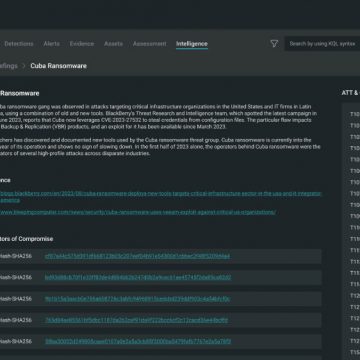Open the SHA256 hash starting with fb1b
360x360 pixels.
(137, 299)
